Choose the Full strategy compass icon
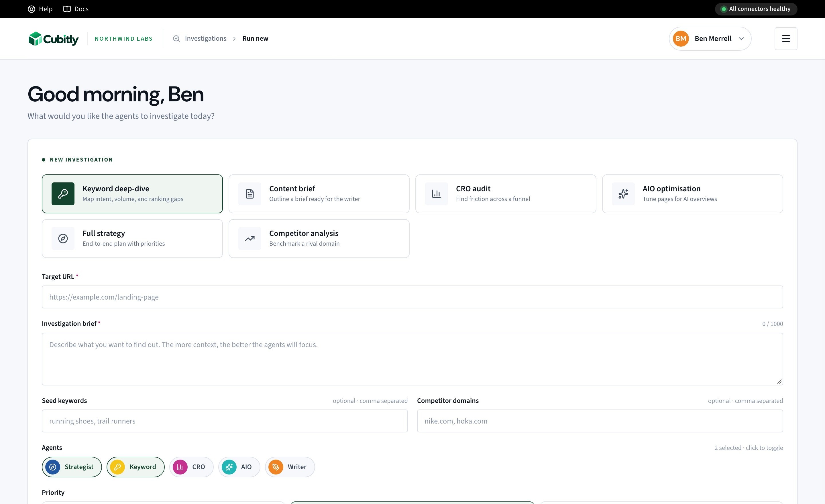Viewport: 825px width, 504px height. coord(63,239)
